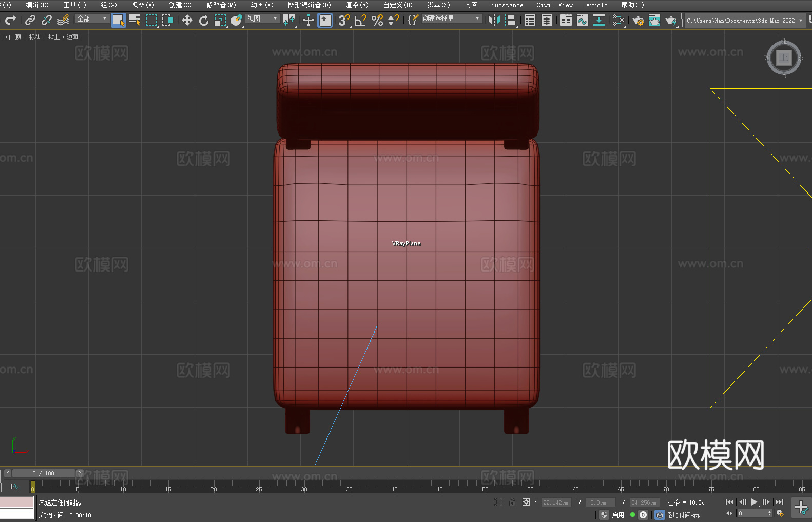Click Select and Manipulate icon
812x522 pixels.
(x=308, y=20)
